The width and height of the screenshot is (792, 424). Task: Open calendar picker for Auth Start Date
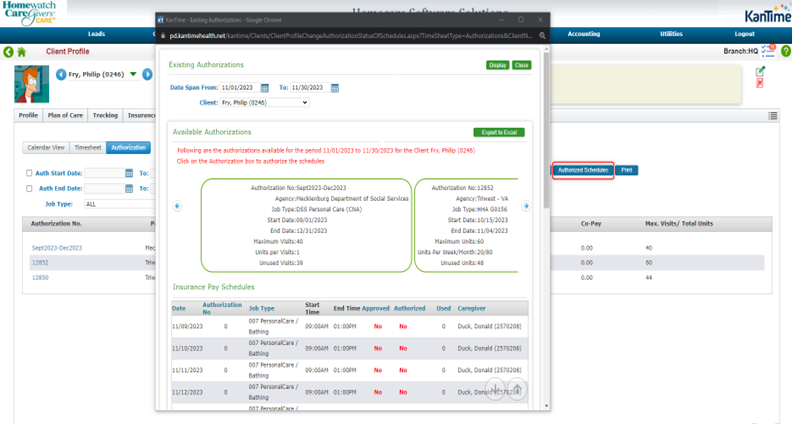tap(129, 173)
